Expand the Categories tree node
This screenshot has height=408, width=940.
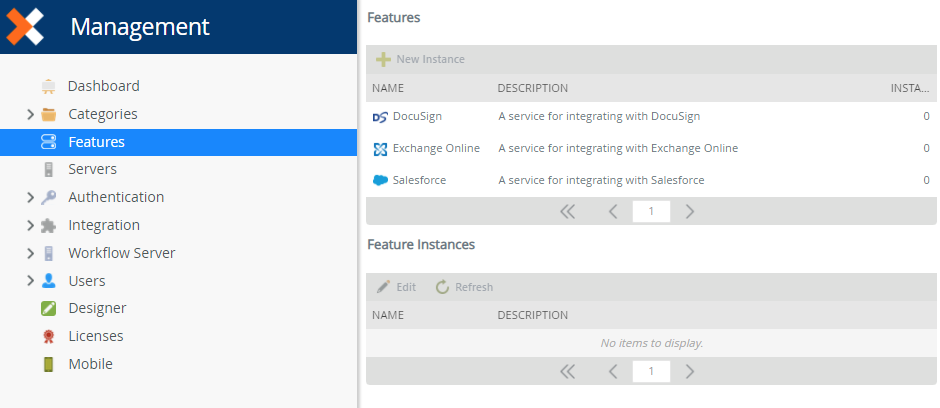[31, 114]
